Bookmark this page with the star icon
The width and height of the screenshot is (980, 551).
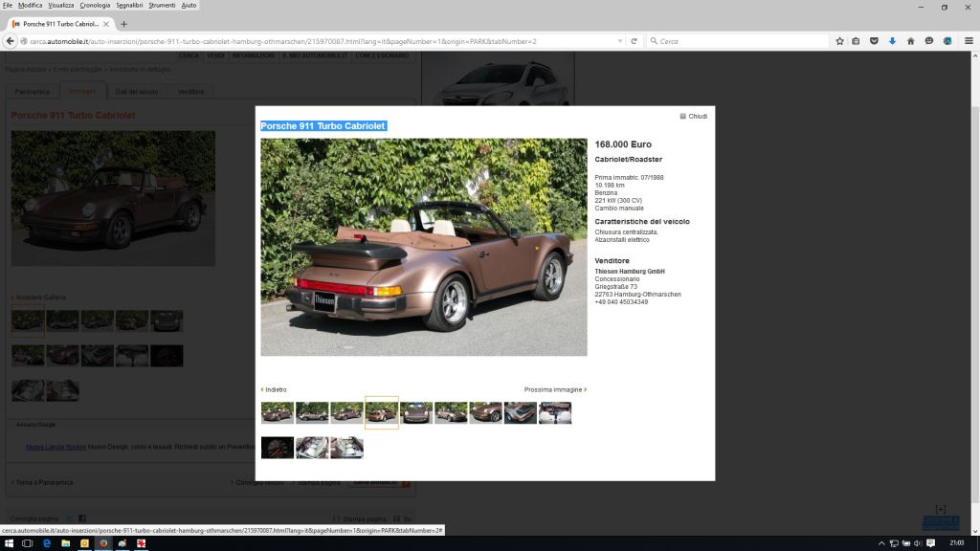coord(839,41)
